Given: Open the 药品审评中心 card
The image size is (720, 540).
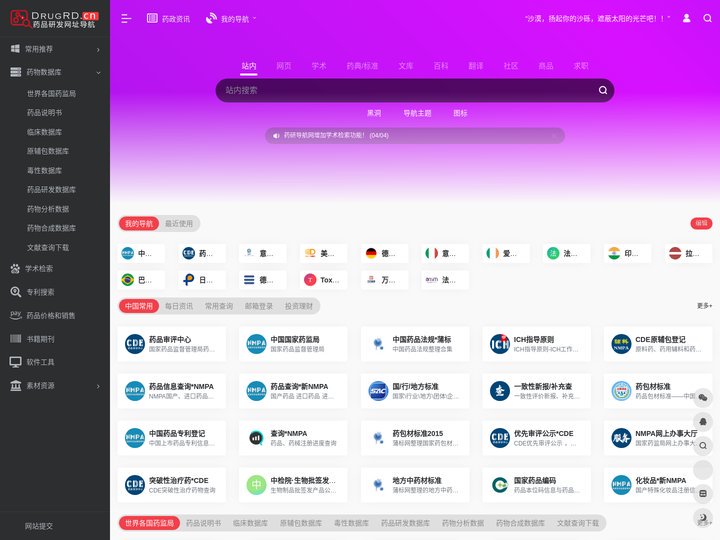Looking at the screenshot, I should pyautogui.click(x=172, y=344).
